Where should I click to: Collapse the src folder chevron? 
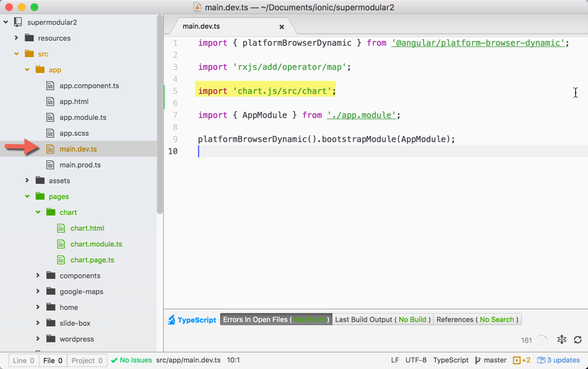pos(16,54)
